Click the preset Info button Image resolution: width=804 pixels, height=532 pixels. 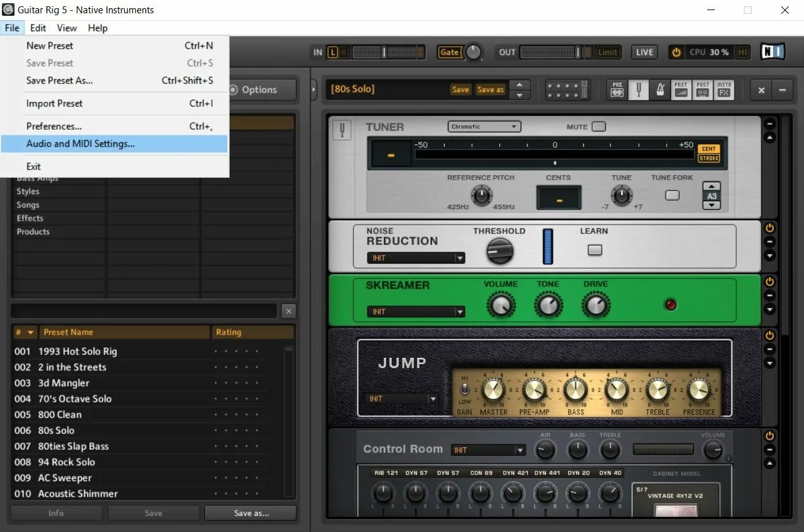[56, 513]
